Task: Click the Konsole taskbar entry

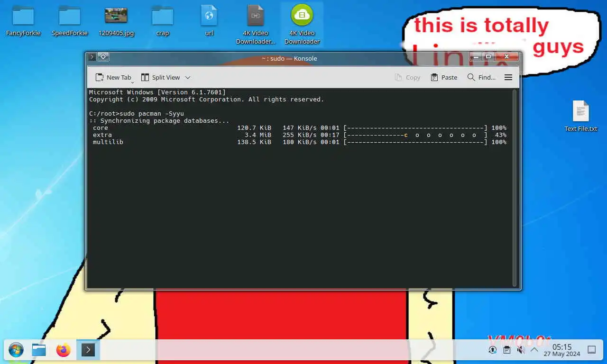Action: coord(88,350)
